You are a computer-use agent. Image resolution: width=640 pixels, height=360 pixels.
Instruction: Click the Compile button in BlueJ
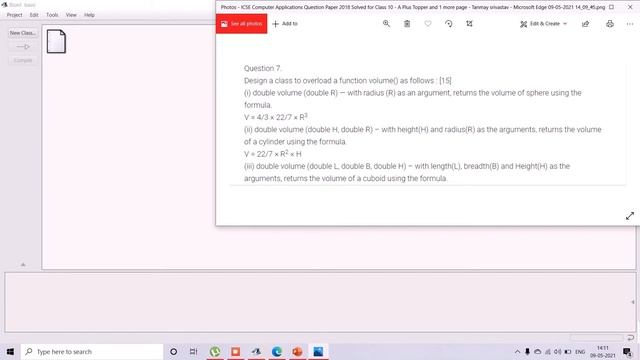(23, 60)
